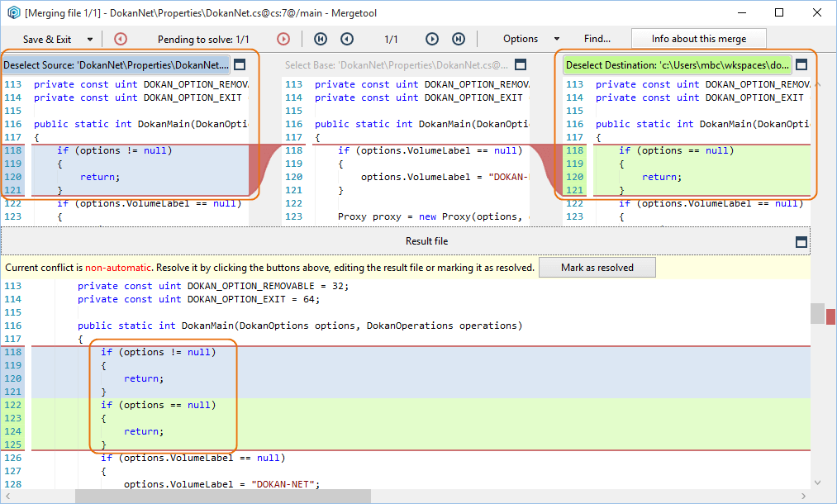
Task: Click 'return;' line in Source pane
Action: [x=100, y=177]
